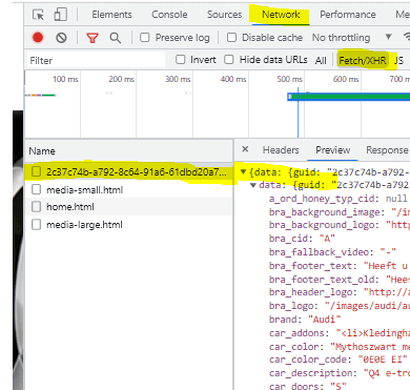Open the Response tab of the request
Screen dimensions: 410x390
tap(387, 150)
